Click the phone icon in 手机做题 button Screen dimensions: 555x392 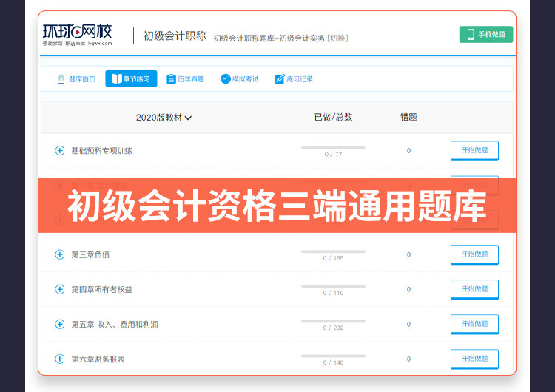471,34
